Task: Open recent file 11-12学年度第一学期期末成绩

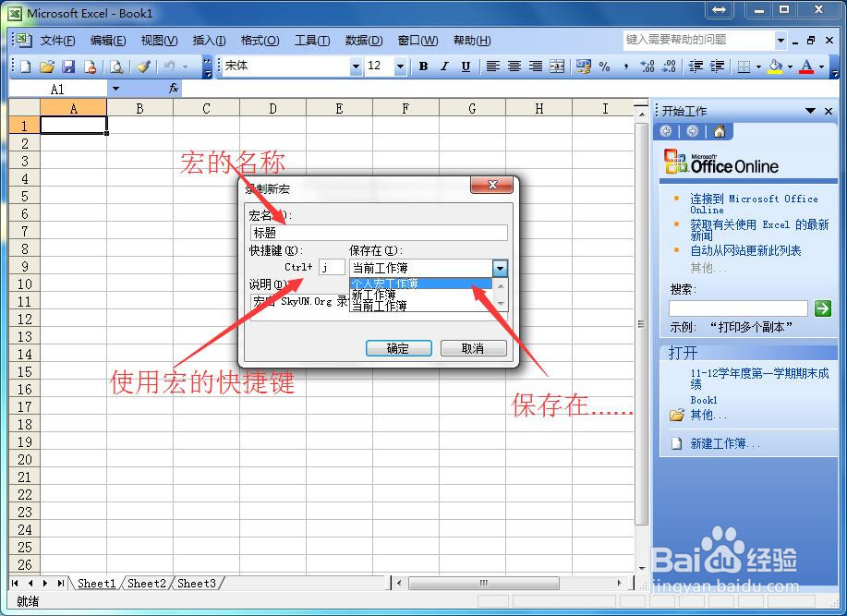Action: coord(759,379)
